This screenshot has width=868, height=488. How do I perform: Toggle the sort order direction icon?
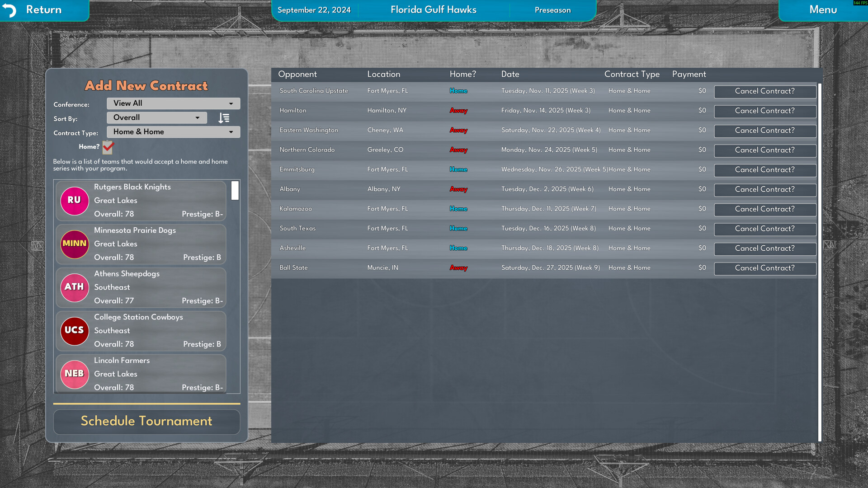tap(223, 117)
